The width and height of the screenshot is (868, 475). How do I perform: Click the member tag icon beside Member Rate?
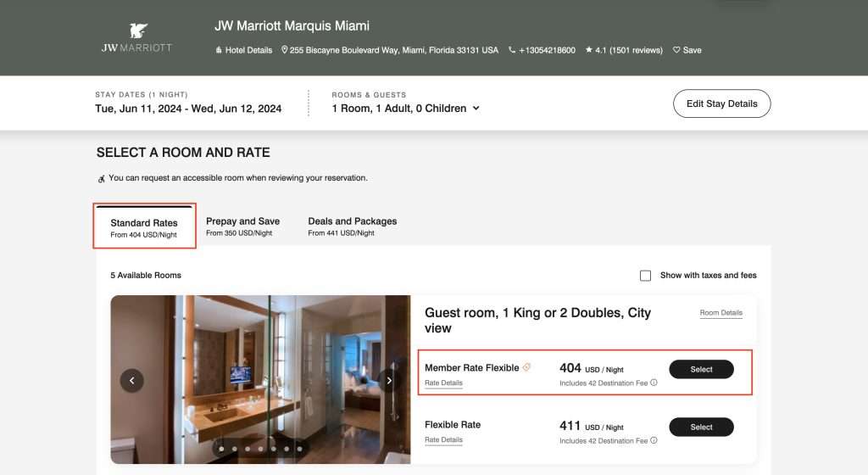pyautogui.click(x=526, y=367)
